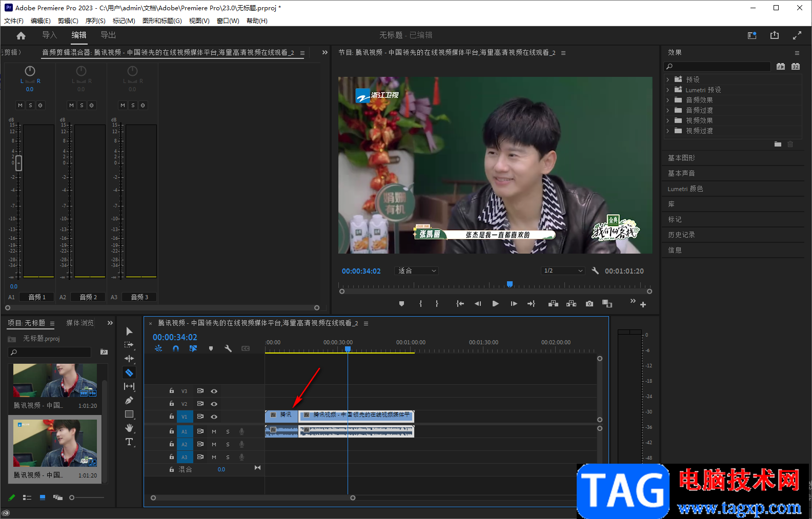The width and height of the screenshot is (812, 519).
Task: Click Go to Out point button
Action: (x=531, y=304)
